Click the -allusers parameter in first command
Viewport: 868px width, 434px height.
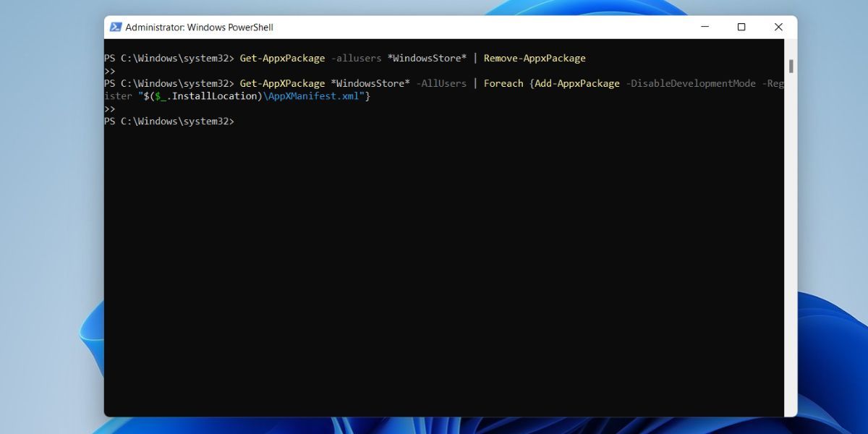click(356, 58)
